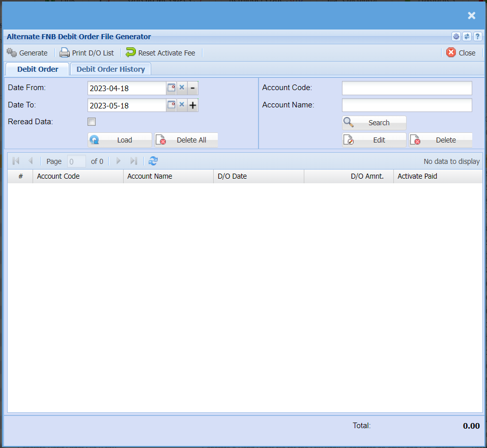
Task: Open help via the question mark icon
Action: (477, 37)
